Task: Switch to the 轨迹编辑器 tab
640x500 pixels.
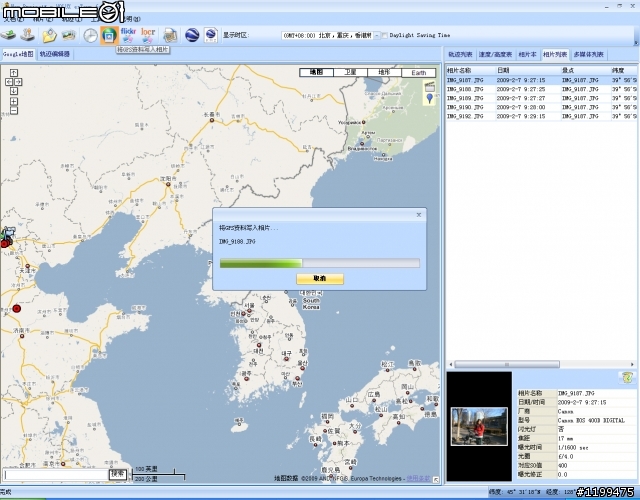Action: click(x=55, y=54)
